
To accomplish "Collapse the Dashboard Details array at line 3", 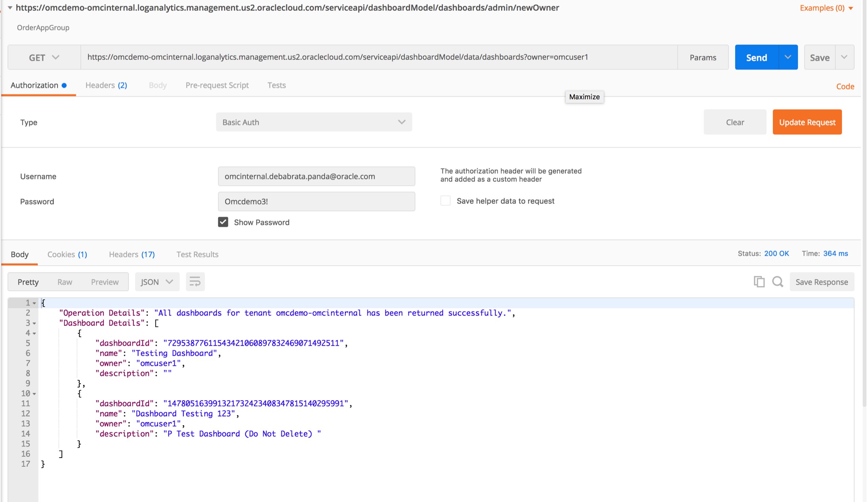I will (34, 323).
